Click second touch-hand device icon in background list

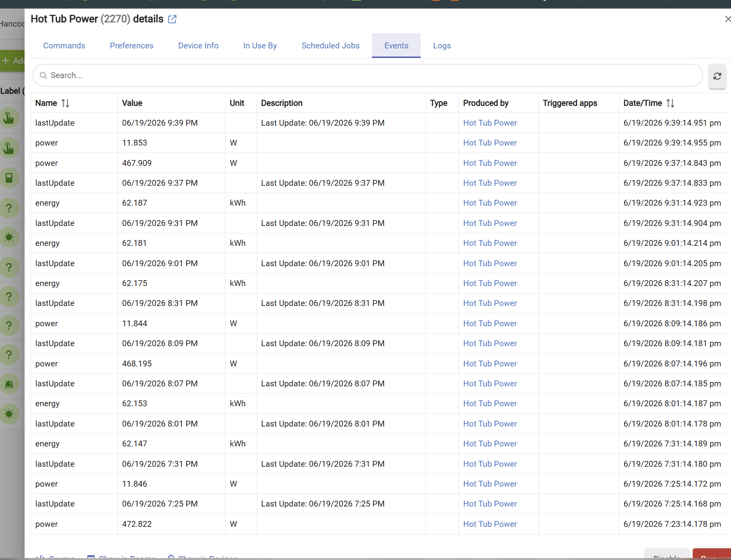(9, 148)
